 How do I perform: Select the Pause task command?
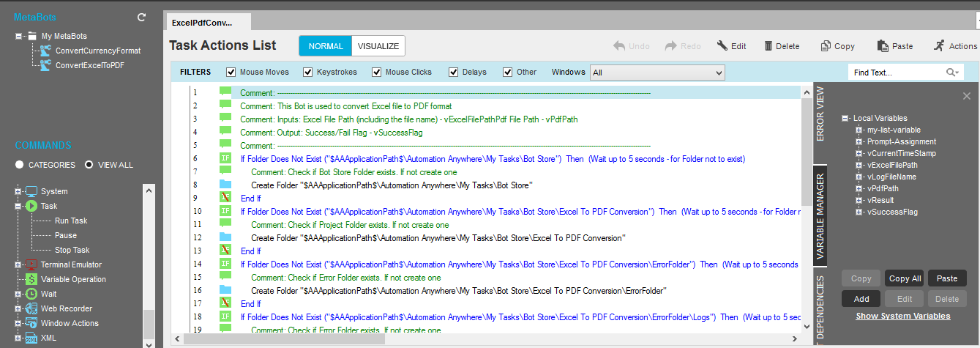66,235
